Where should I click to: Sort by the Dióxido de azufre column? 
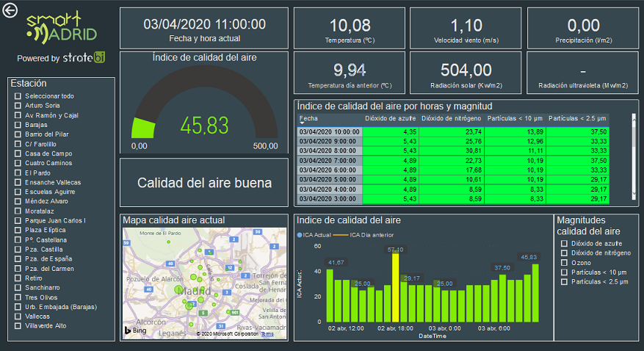click(x=391, y=117)
